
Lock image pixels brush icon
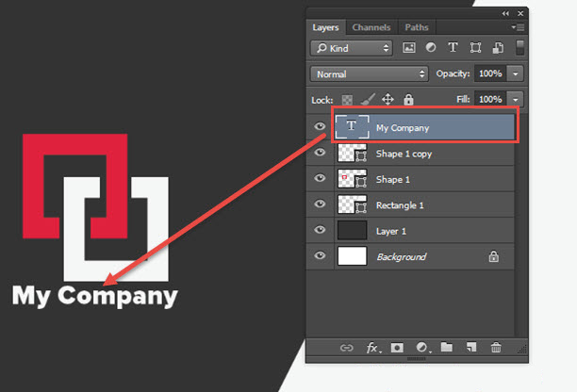pyautogui.click(x=368, y=99)
